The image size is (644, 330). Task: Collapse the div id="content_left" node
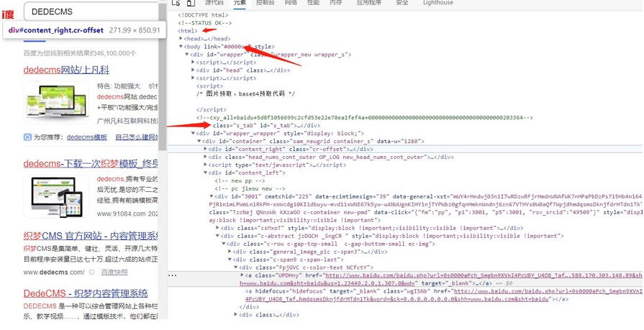205,173
